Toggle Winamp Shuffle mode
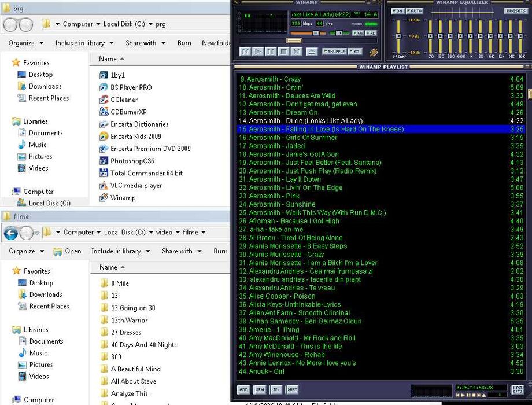Viewport: 532px width, 405px height. click(x=334, y=51)
